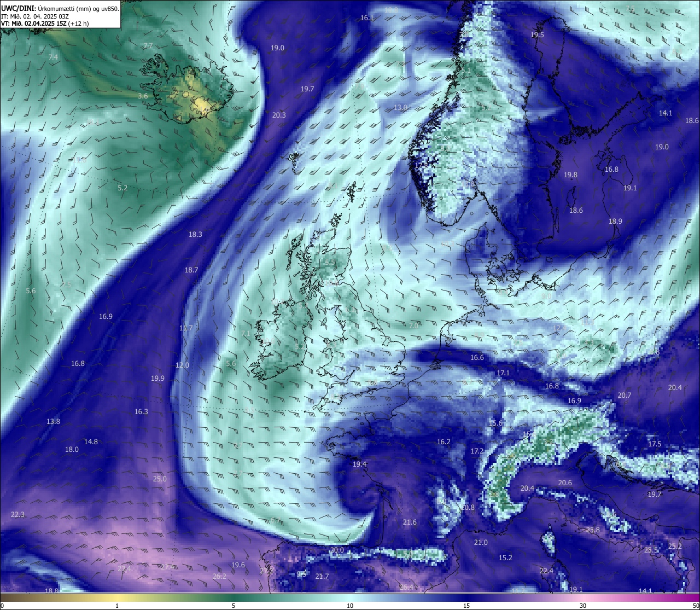This screenshot has height=610, width=700.
Task: Click the 13.8 value label
Action: 53,421
